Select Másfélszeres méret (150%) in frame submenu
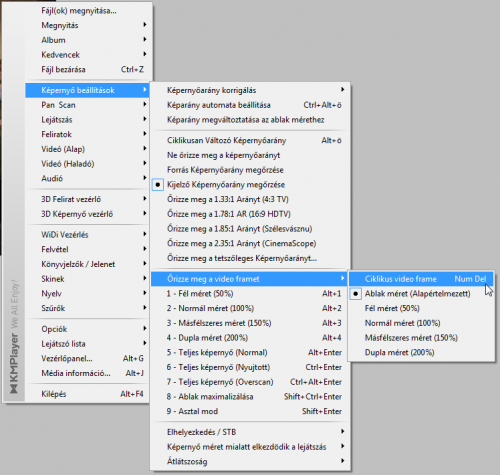 [421, 338]
